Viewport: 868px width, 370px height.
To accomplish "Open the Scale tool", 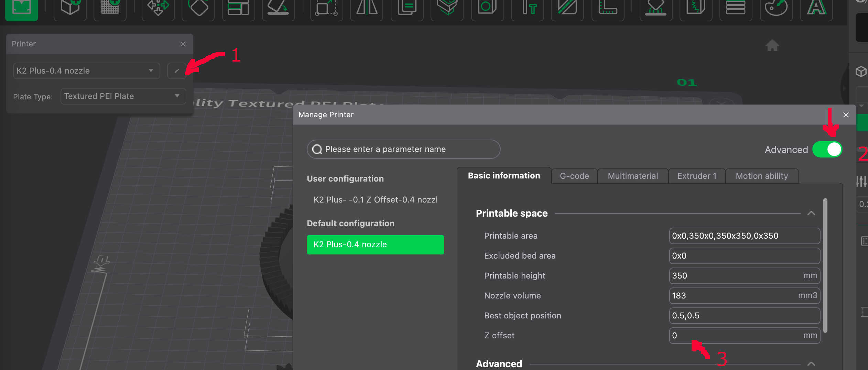I will (326, 8).
